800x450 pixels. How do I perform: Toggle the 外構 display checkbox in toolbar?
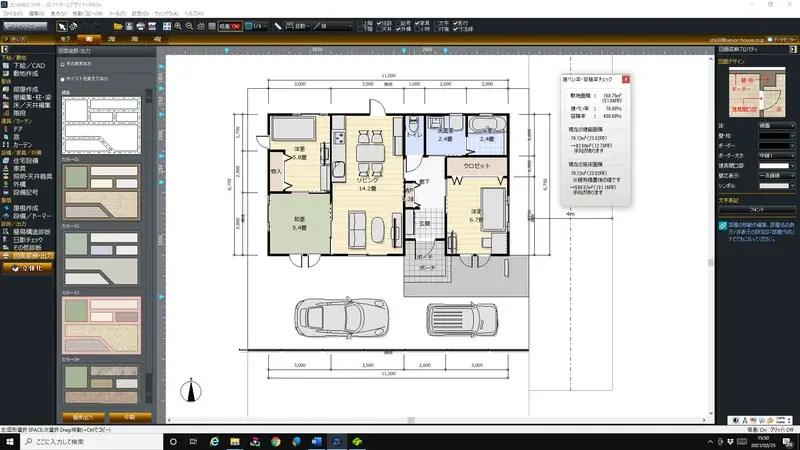pos(398,30)
